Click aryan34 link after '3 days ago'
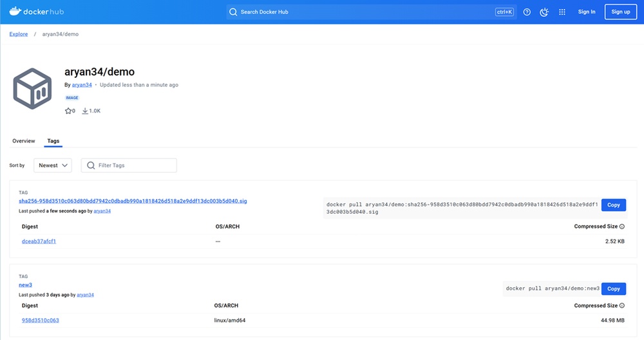Viewport: 644px width, 340px height. click(x=86, y=295)
